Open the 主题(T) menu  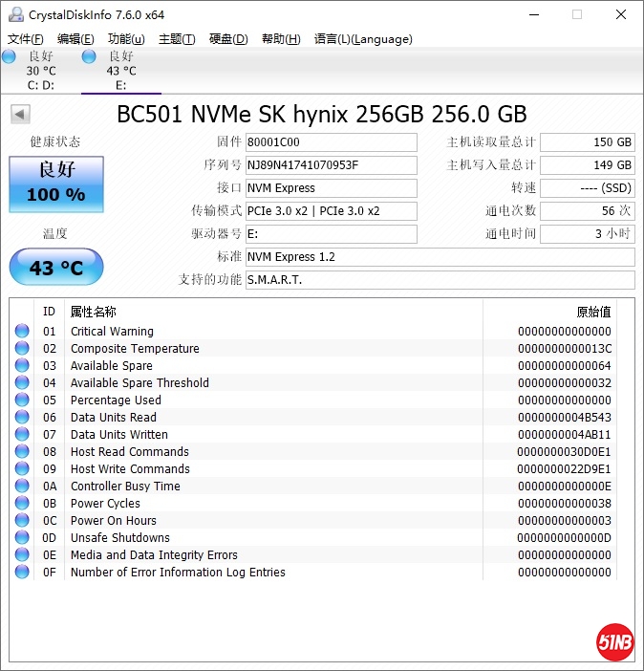177,39
